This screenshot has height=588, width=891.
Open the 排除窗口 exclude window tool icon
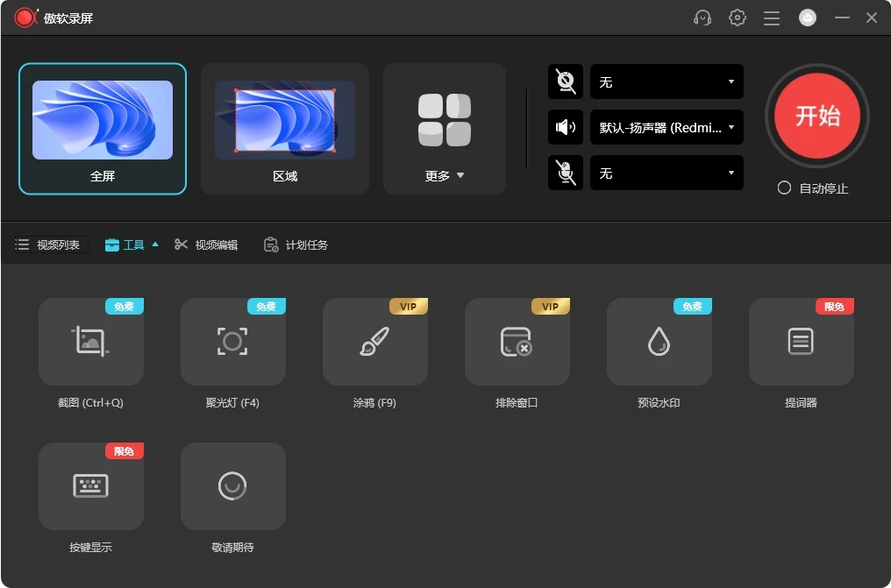516,342
